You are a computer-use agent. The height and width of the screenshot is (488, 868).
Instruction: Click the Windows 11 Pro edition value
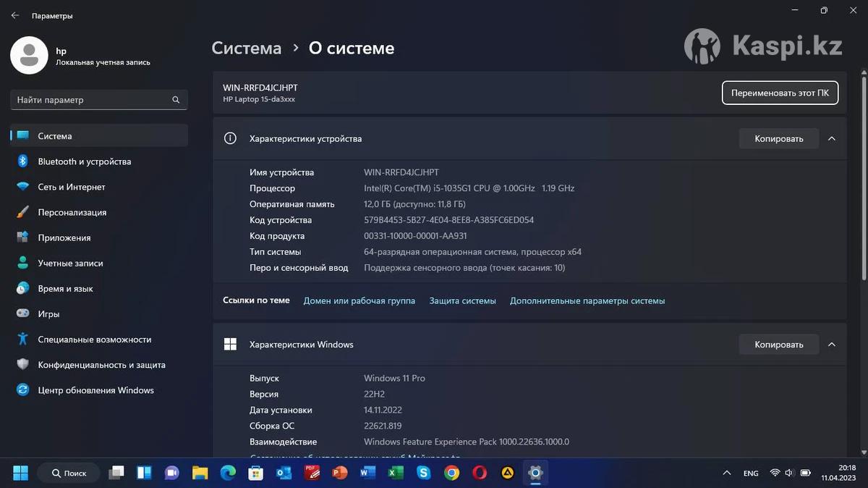point(394,378)
